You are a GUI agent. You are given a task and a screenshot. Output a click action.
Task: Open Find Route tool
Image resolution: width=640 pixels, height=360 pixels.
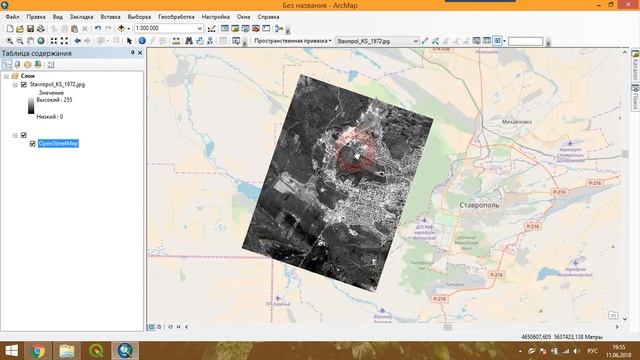coord(200,41)
